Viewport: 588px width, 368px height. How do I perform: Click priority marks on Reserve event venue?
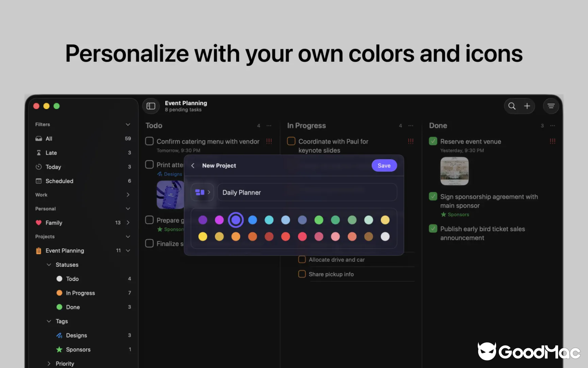click(x=553, y=141)
